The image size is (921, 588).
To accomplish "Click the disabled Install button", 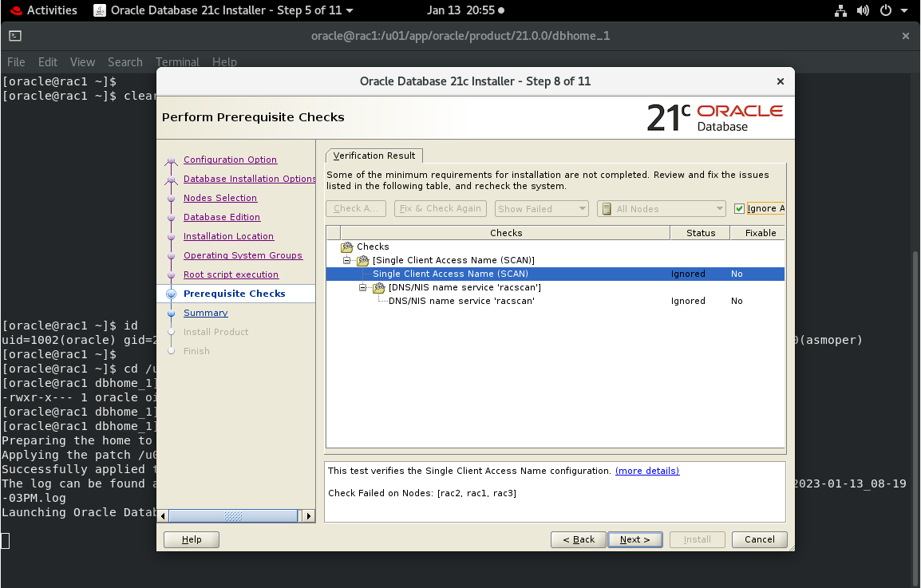I will tap(698, 539).
